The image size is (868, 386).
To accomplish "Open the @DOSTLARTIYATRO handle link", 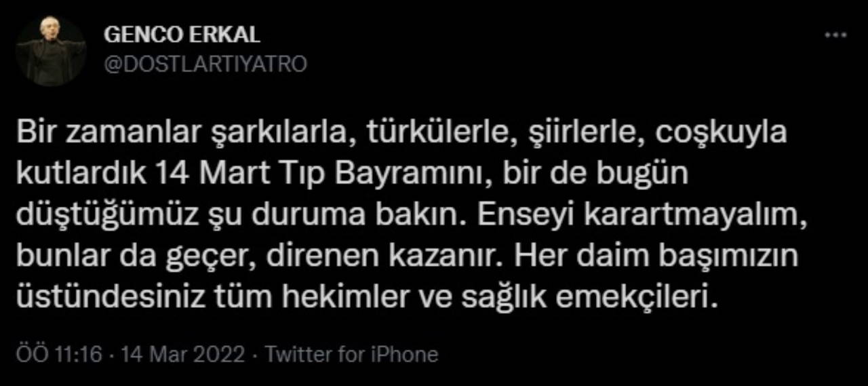I will 205,64.
